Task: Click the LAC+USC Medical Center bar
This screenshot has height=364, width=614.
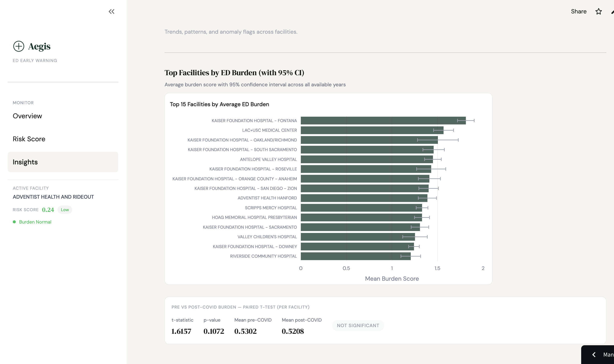Action: click(x=372, y=130)
